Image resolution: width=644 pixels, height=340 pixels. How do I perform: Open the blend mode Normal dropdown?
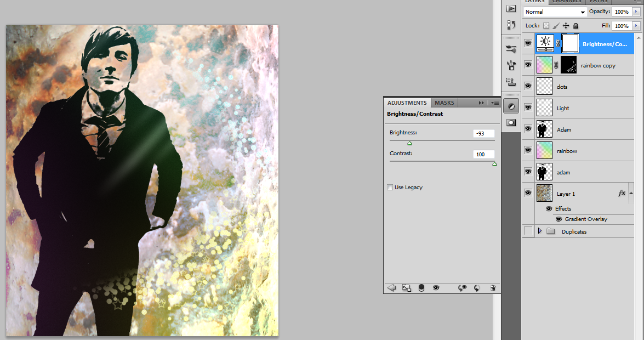pos(555,12)
